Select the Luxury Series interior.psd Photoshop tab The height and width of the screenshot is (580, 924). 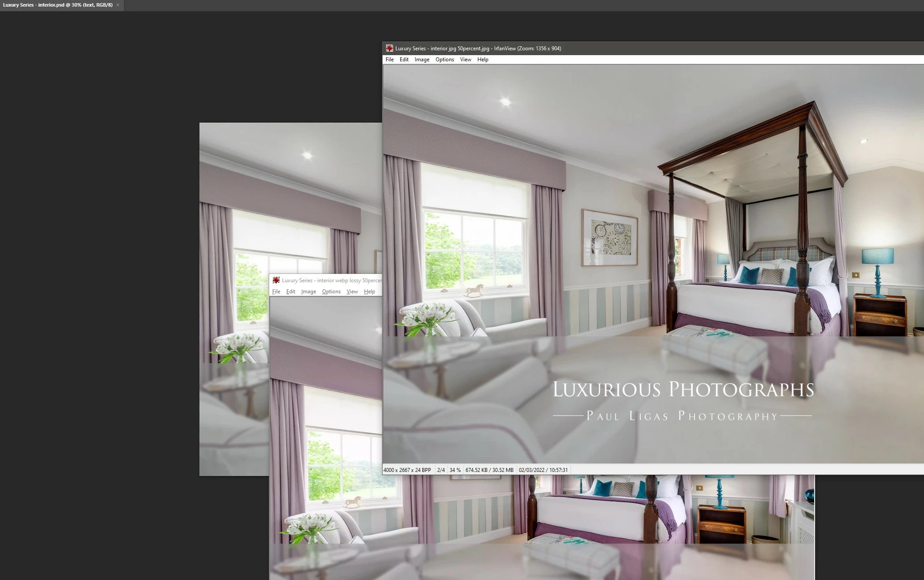tap(57, 5)
